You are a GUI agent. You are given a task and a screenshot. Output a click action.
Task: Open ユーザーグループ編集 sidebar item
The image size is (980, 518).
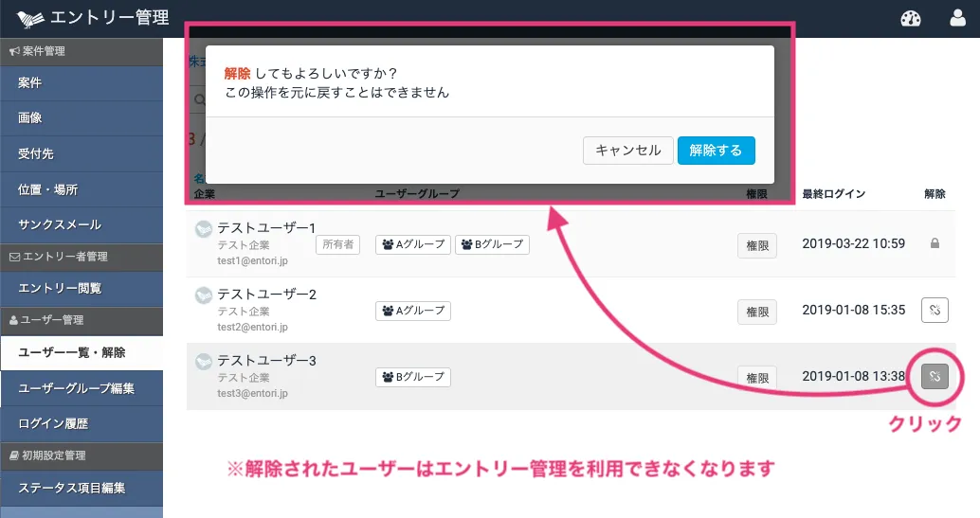(82, 388)
